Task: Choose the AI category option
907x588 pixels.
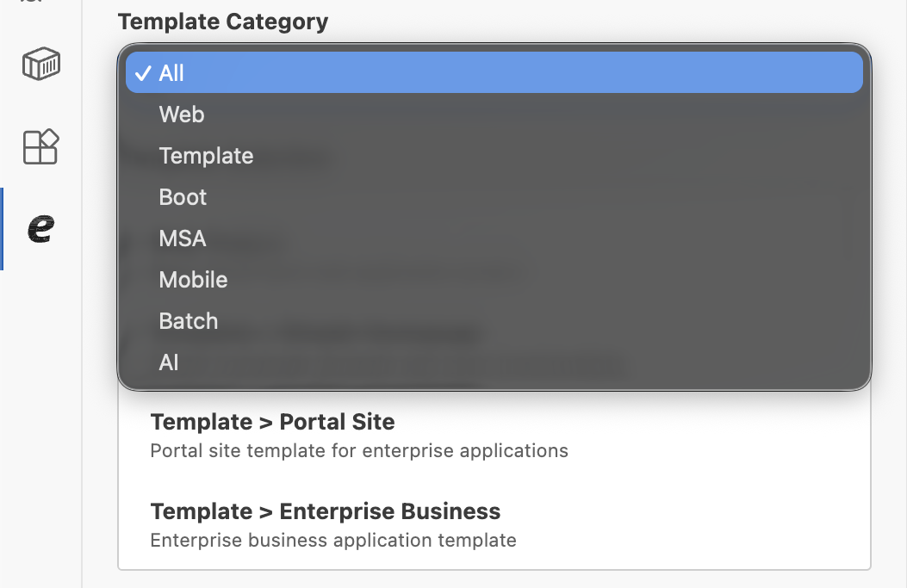Action: pos(169,362)
